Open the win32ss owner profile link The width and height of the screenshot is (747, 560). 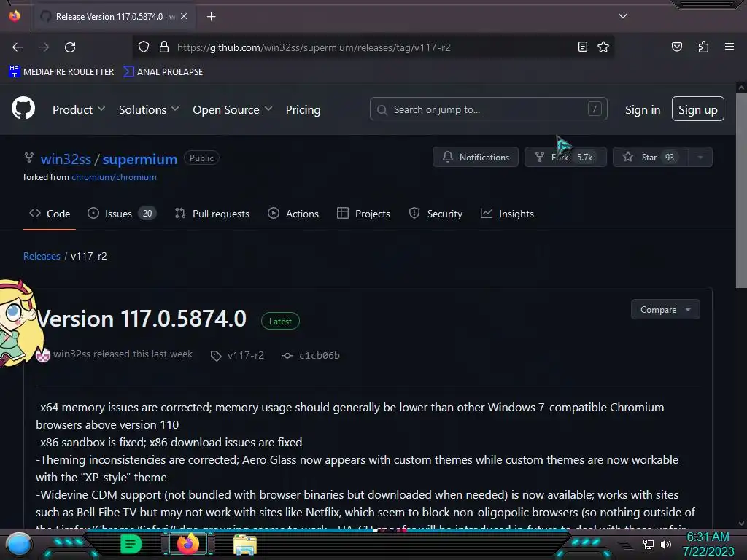point(66,159)
